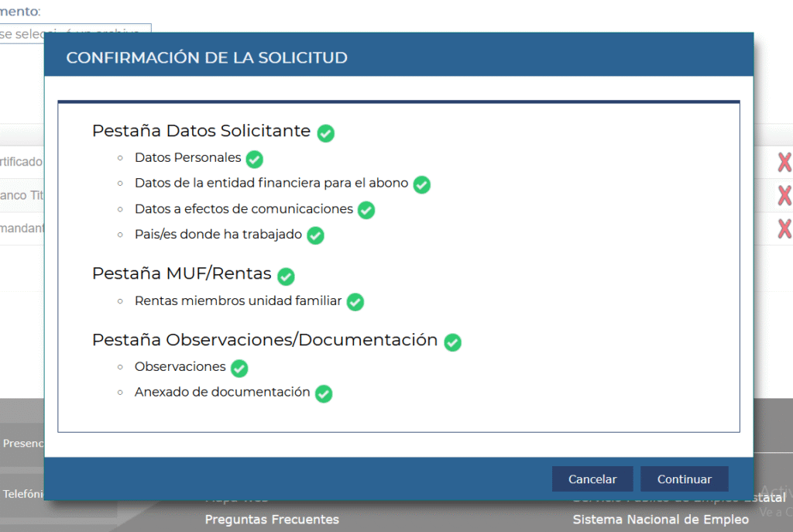Click check icon for Rentas miembros unidad familiar
Viewport: 793px width, 532px height.
(x=355, y=302)
